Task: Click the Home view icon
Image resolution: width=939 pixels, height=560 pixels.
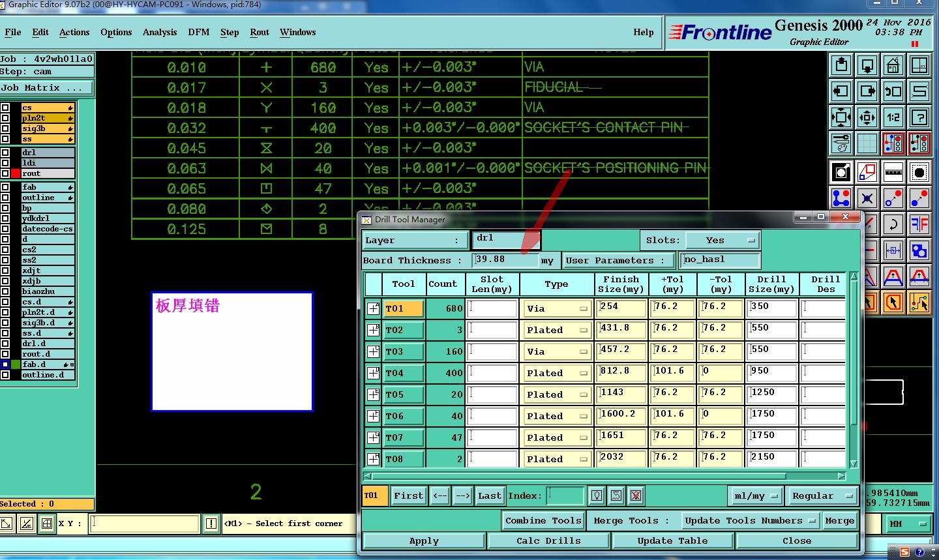Action: [x=893, y=65]
